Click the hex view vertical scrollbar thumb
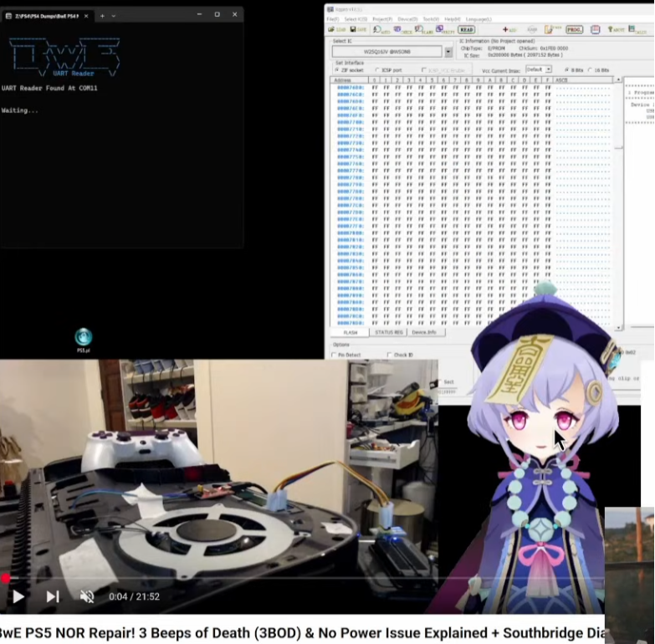 pyautogui.click(x=619, y=147)
